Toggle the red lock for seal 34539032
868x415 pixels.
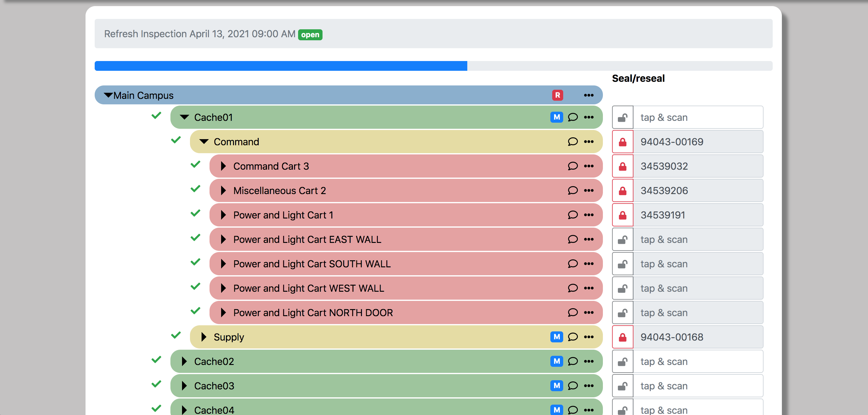(x=623, y=166)
